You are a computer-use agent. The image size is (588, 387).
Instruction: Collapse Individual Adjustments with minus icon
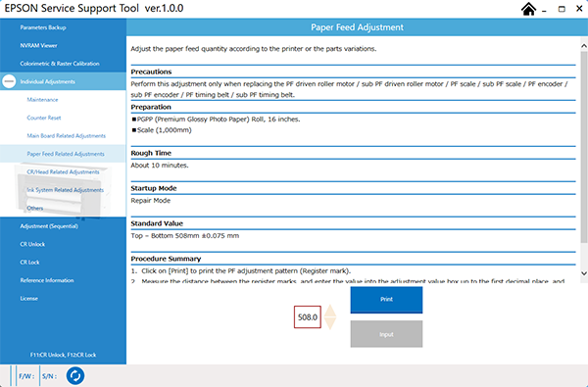tap(9, 81)
